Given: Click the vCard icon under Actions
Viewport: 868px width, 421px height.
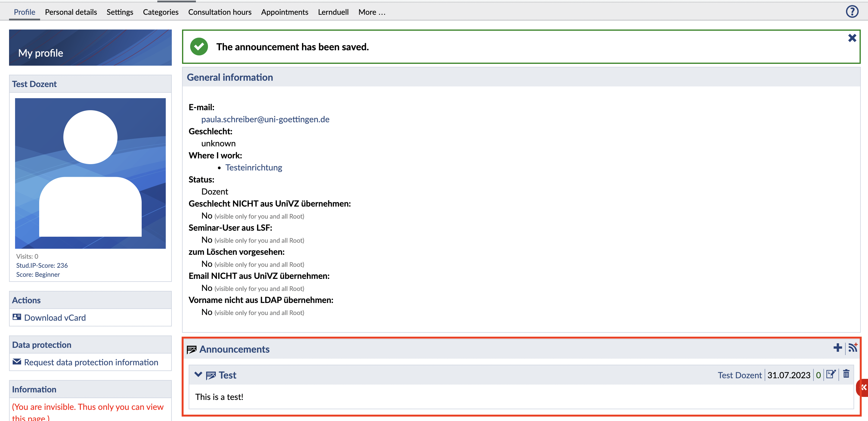Looking at the screenshot, I should (x=17, y=317).
